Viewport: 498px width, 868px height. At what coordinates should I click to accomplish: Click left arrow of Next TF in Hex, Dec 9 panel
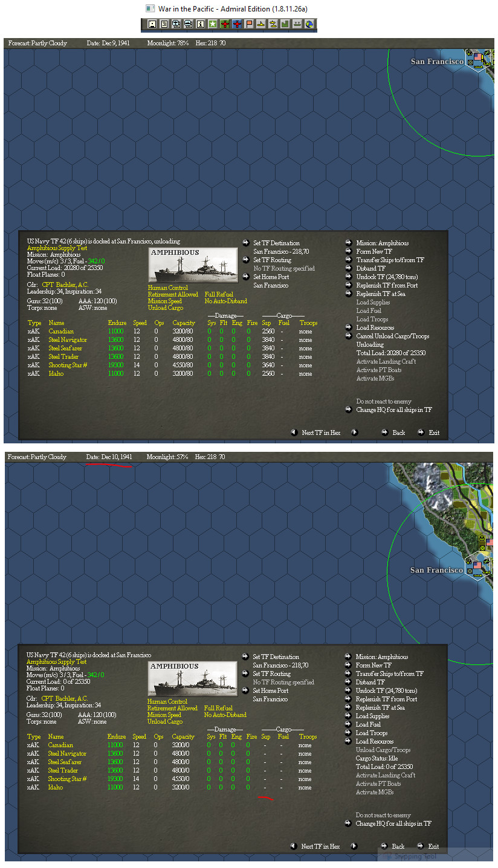click(294, 432)
